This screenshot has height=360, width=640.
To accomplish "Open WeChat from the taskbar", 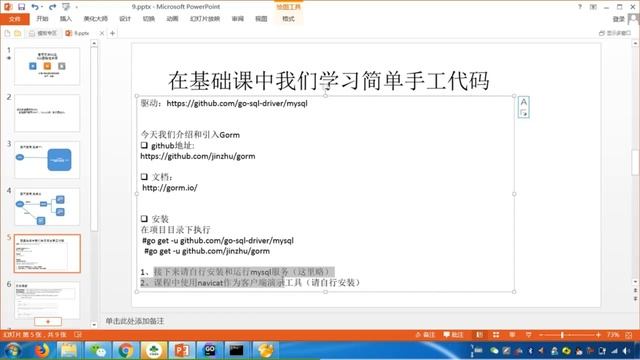I will [98, 350].
